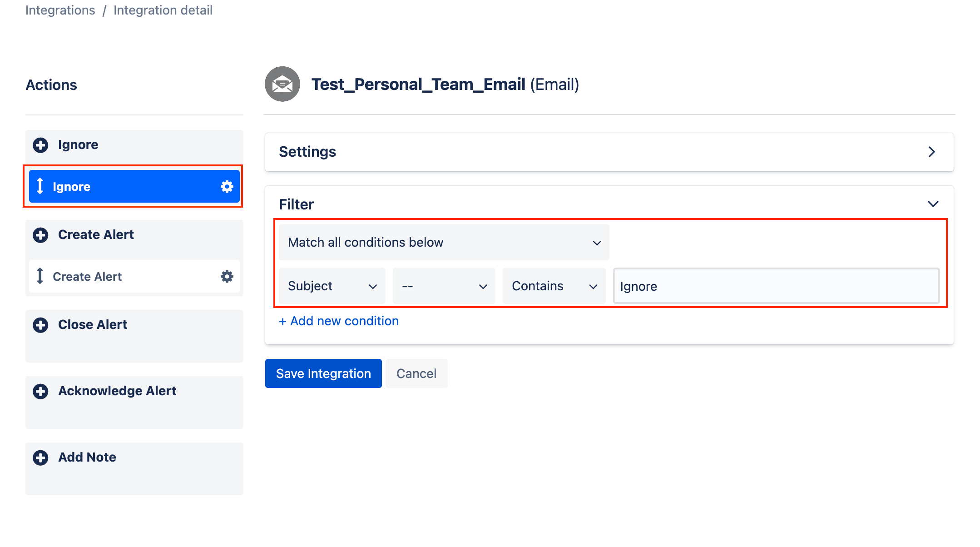
Task: Open the Subject field dropdown
Action: point(332,286)
